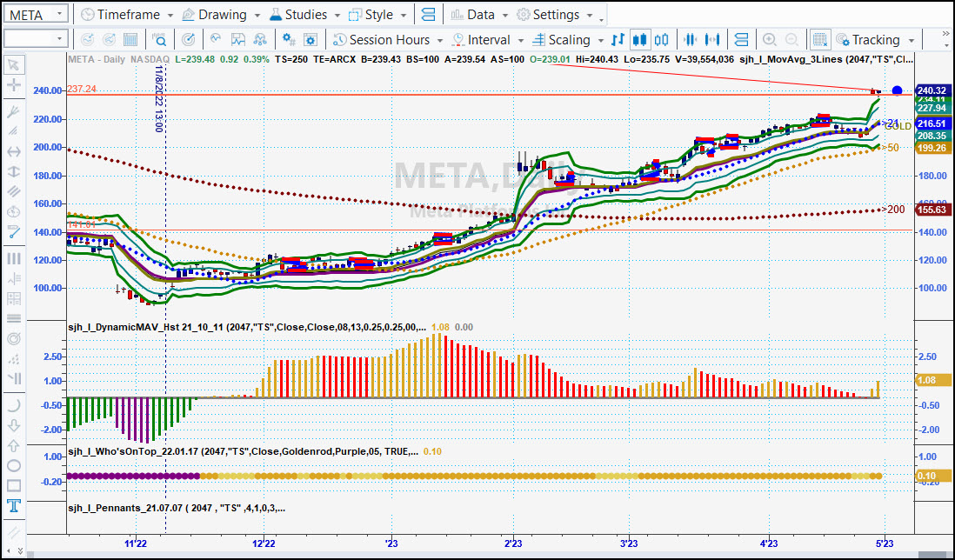Click the gear with hash symbol icon
The height and width of the screenshot is (560, 955).
[x=289, y=40]
